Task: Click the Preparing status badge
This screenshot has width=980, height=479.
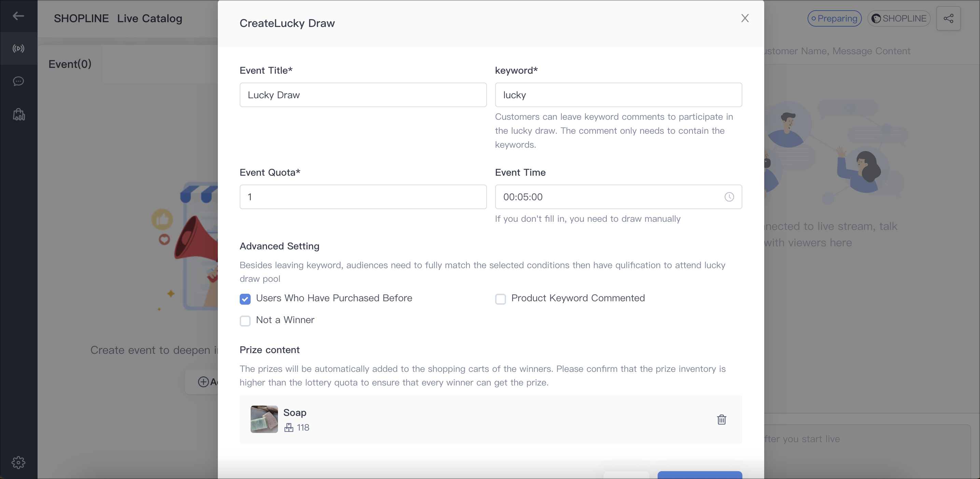Action: [834, 18]
